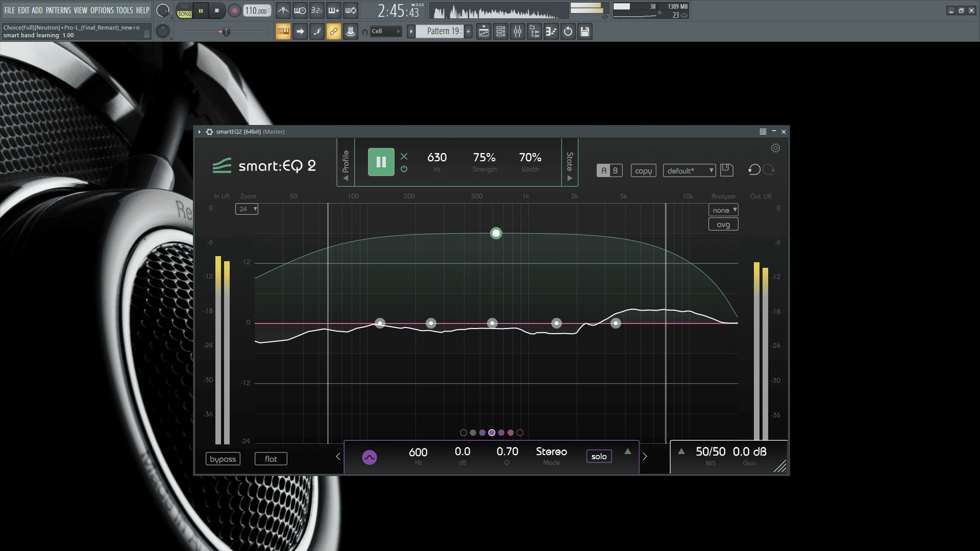Switch to state A in smart:EQ 2
The height and width of the screenshot is (551, 980).
(604, 170)
